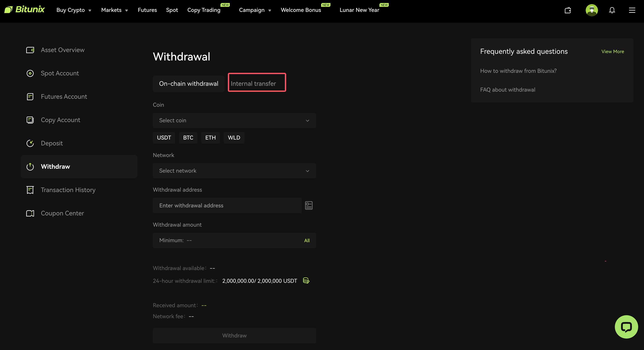Open the live chat support bubble
The image size is (644, 350).
click(x=626, y=327)
